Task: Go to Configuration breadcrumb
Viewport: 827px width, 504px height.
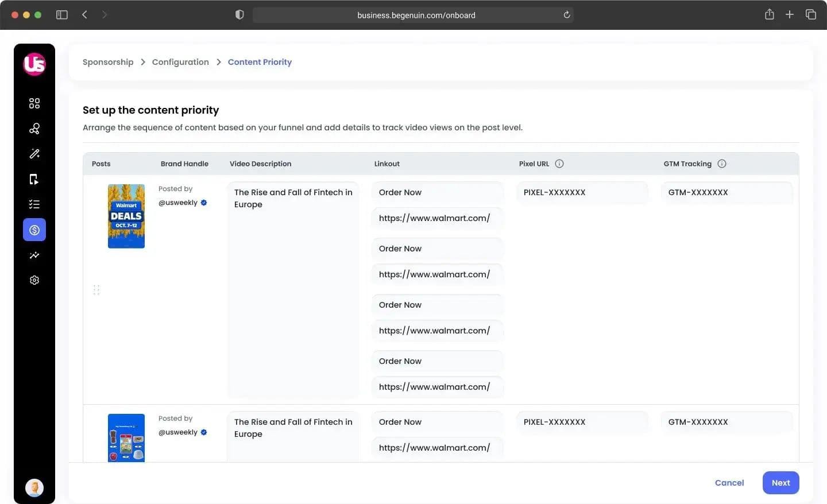Action: coord(180,62)
